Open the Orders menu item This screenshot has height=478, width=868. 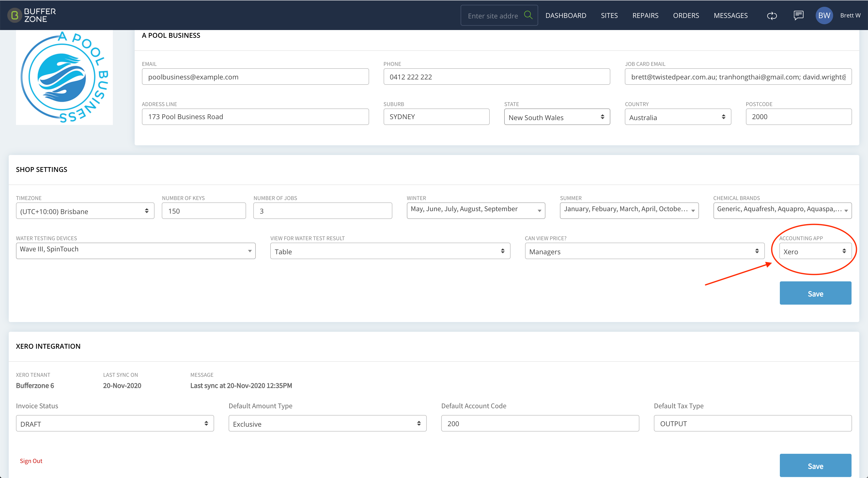pos(686,15)
